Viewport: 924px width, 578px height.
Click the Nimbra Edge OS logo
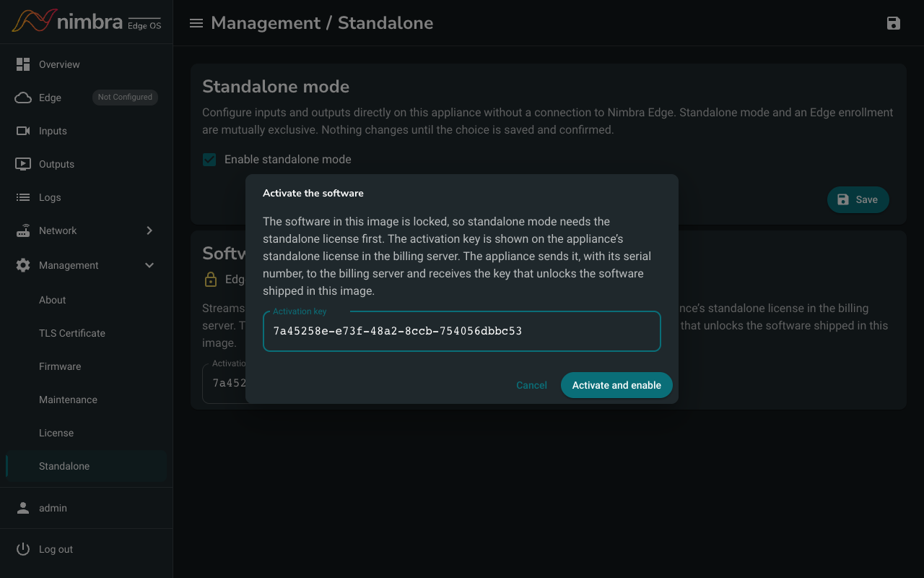pyautogui.click(x=87, y=21)
